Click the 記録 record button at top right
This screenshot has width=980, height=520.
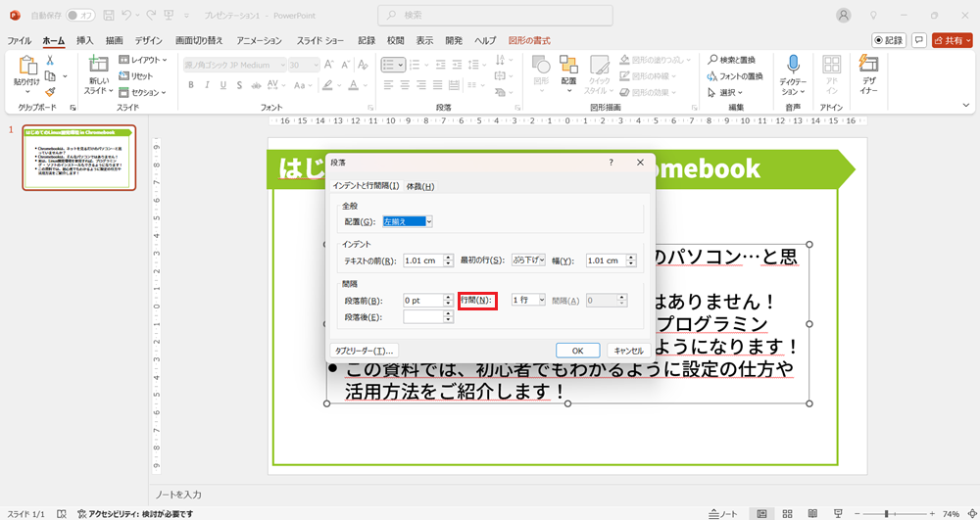pyautogui.click(x=889, y=40)
